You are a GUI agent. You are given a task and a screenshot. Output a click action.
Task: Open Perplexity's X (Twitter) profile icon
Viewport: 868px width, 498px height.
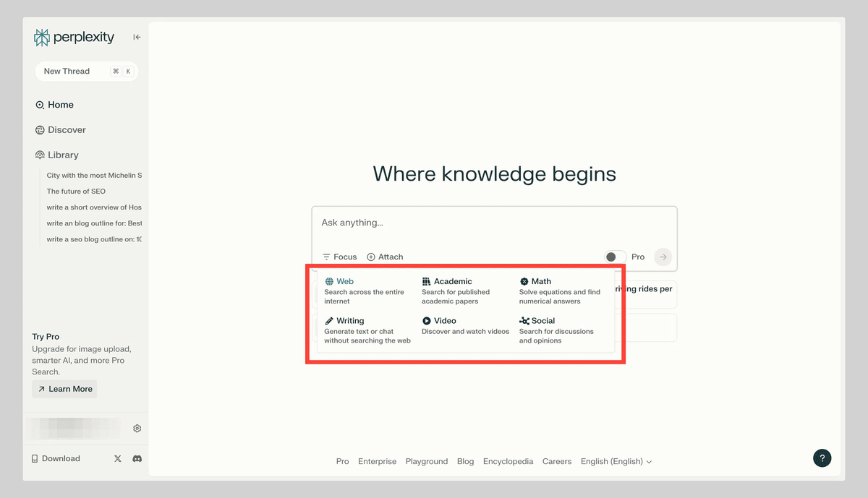[x=118, y=459]
